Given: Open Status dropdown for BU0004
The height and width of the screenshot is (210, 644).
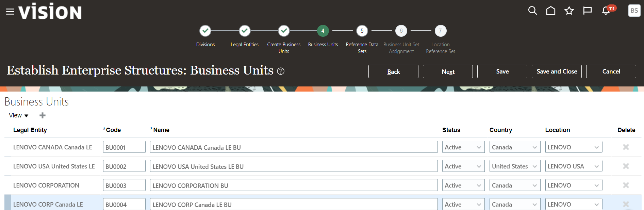Looking at the screenshot, I should pyautogui.click(x=463, y=204).
